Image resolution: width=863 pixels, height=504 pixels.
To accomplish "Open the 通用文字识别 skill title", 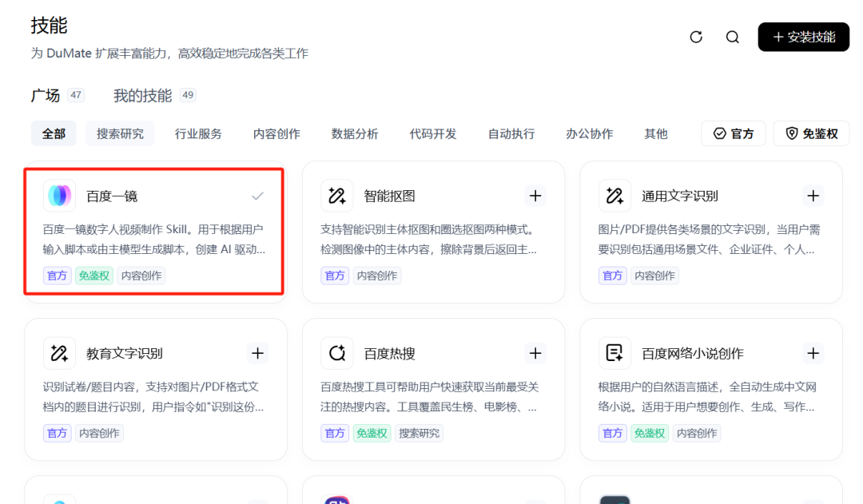I will [680, 196].
